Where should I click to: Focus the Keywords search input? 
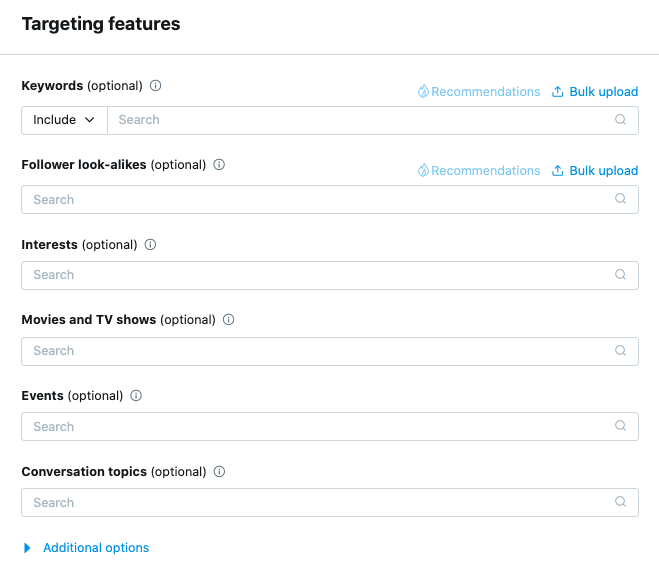[x=360, y=120]
